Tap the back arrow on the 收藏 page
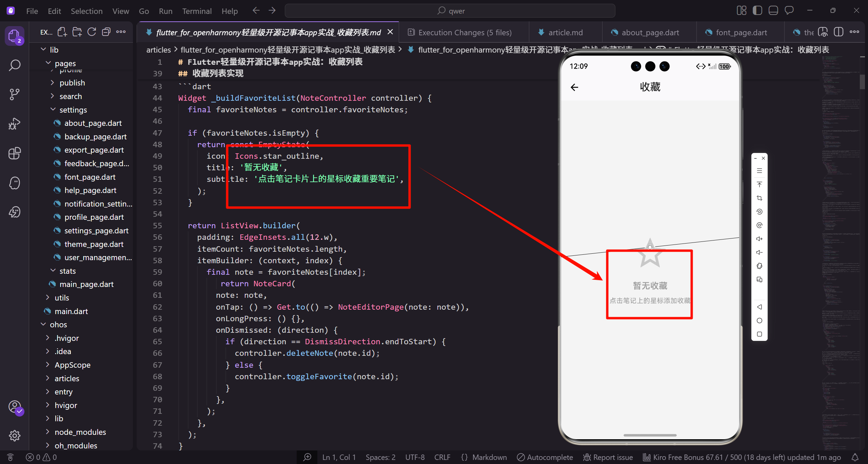This screenshot has height=464, width=868. pos(574,88)
